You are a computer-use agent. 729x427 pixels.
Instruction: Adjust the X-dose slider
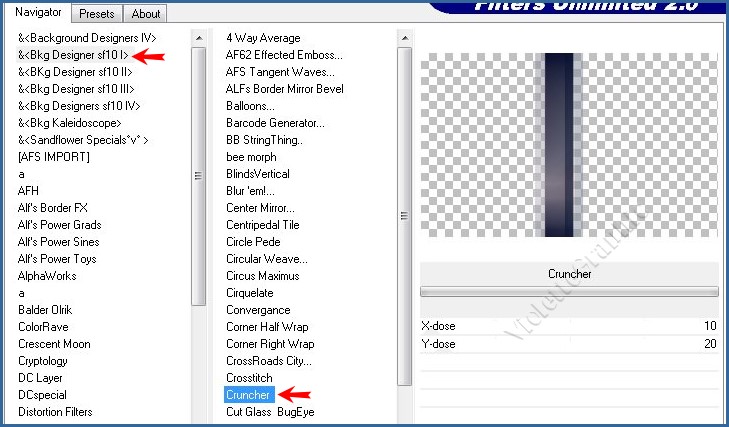tap(569, 326)
